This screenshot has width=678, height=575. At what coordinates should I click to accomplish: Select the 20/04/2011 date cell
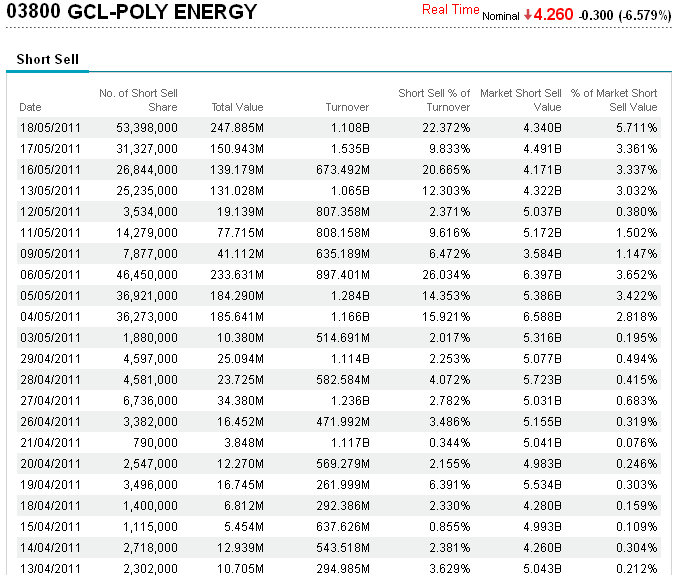pos(50,464)
